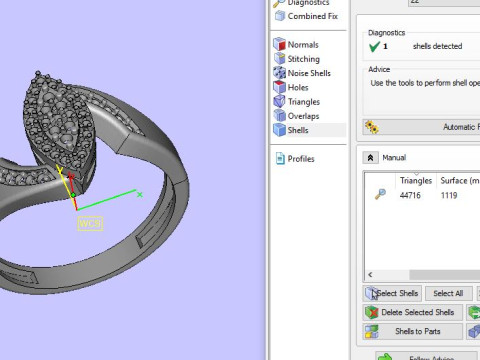Click the Automatic Fix button label
Viewport: 480px width, 360px height.
[461, 127]
